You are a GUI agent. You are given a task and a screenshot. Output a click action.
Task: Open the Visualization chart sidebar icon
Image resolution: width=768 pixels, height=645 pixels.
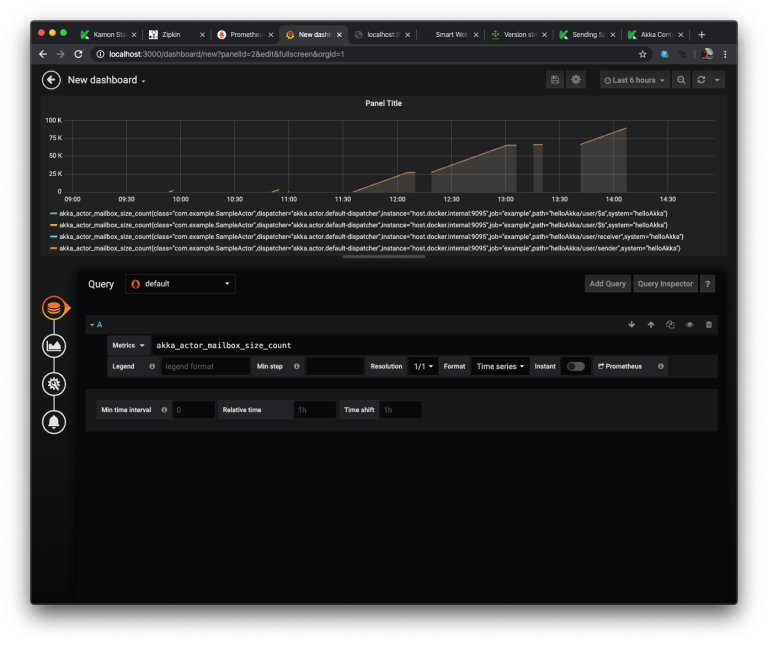tap(54, 346)
